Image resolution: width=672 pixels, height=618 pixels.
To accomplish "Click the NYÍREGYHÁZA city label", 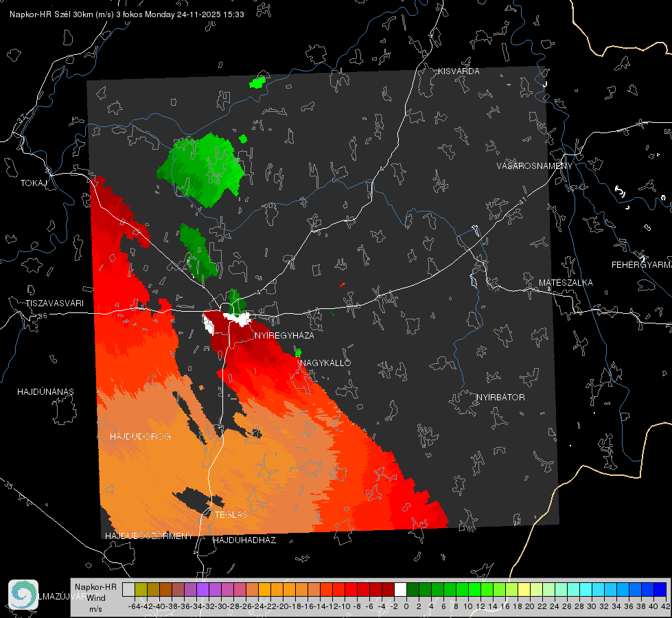I will [284, 335].
